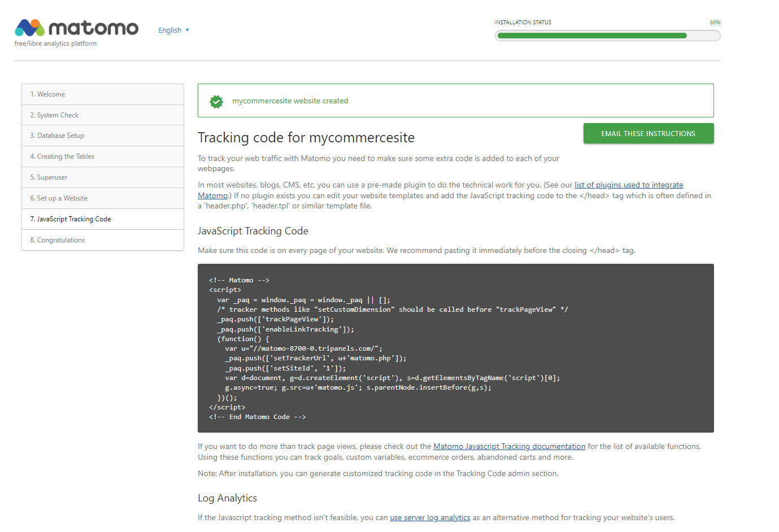
Task: Click the tracker URL line in the code
Action: tap(303, 348)
